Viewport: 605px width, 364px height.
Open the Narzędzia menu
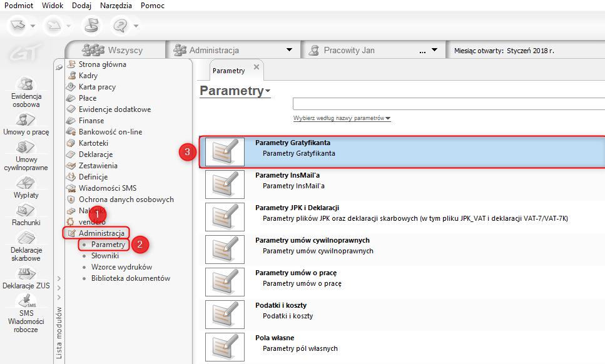click(x=116, y=6)
